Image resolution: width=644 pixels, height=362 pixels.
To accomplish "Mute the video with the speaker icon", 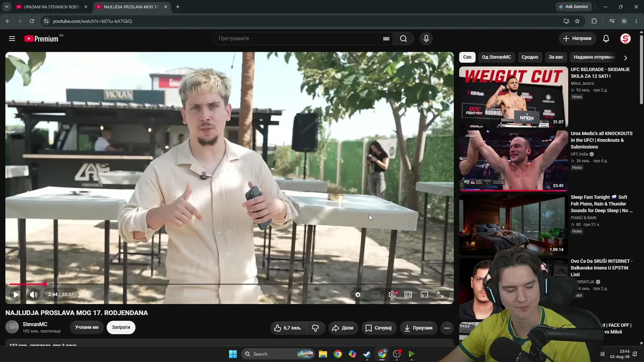I will [33, 295].
